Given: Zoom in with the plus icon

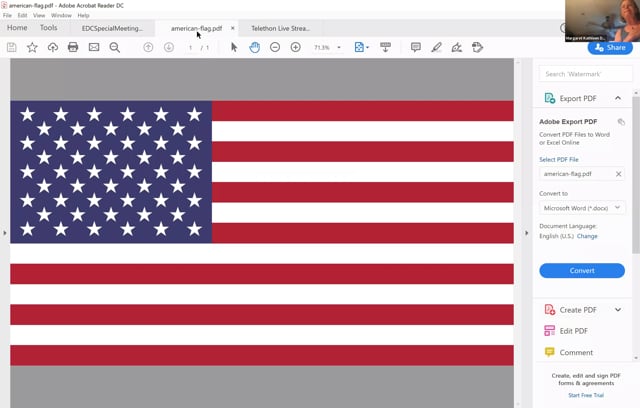Looking at the screenshot, I should pos(296,47).
